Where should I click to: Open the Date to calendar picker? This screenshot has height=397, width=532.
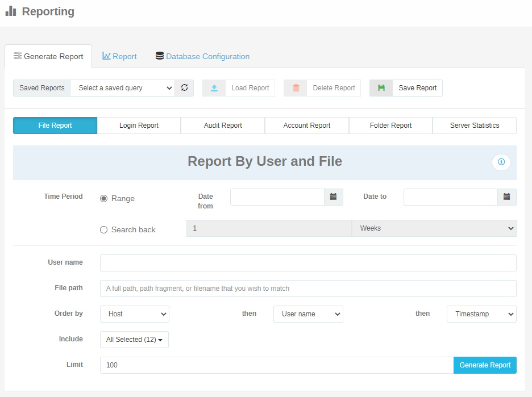(x=507, y=197)
